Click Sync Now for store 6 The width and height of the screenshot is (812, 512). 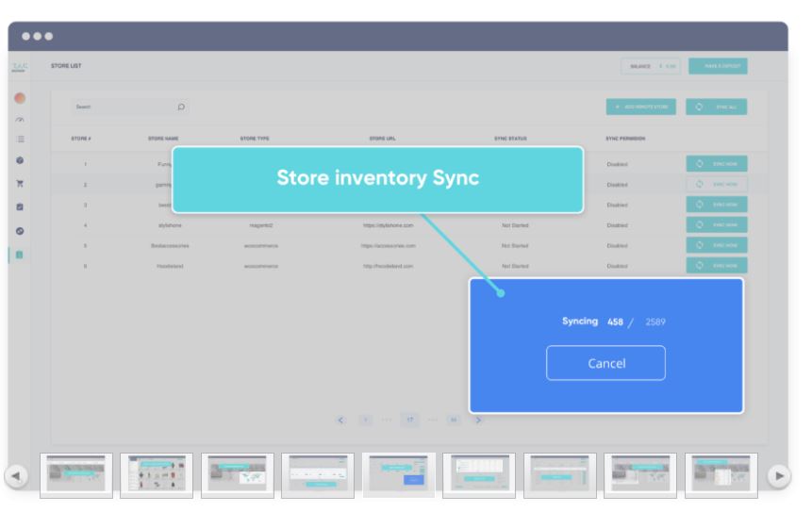[x=717, y=266]
